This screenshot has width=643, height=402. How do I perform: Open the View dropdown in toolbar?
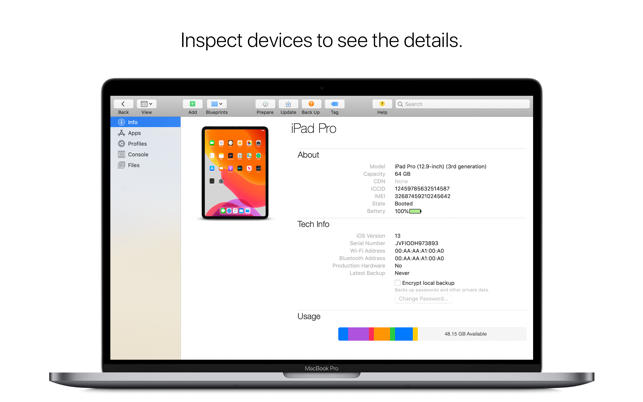click(x=146, y=104)
